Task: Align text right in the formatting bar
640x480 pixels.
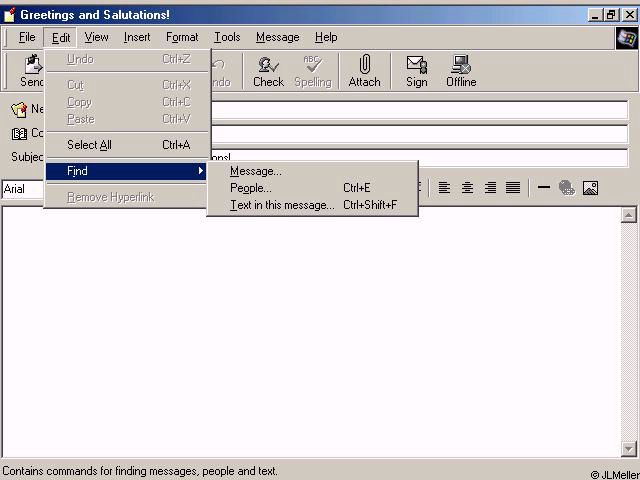Action: (x=490, y=188)
